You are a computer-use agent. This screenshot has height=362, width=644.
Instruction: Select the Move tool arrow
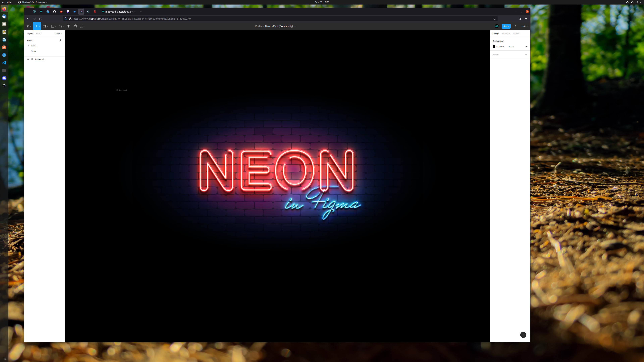point(36,26)
